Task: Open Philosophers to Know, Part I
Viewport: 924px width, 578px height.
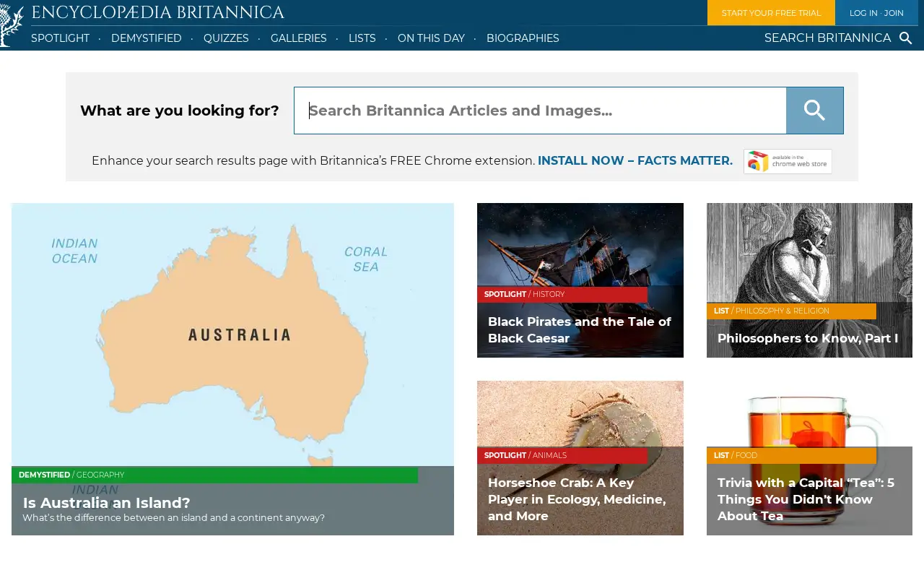Action: coord(808,338)
